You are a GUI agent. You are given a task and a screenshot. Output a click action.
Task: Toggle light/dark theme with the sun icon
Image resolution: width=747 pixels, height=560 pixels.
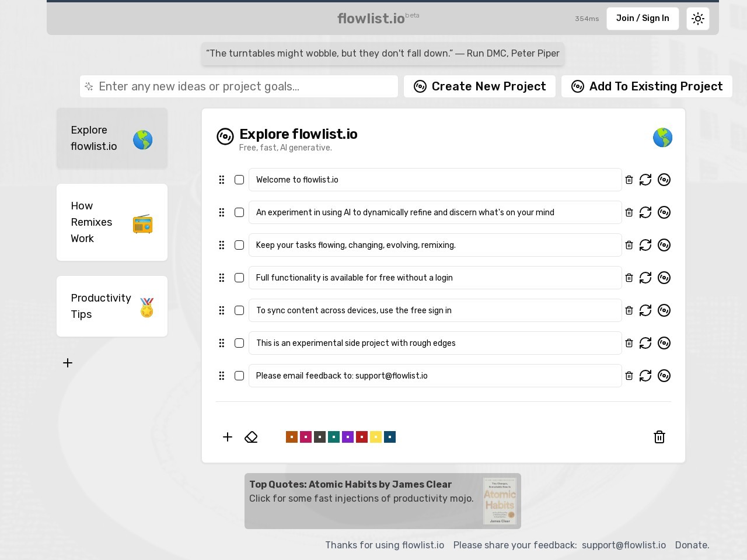click(698, 19)
